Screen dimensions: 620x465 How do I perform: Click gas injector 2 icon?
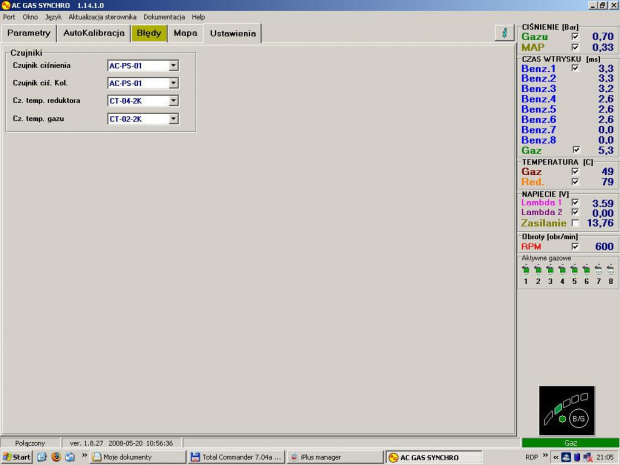pyautogui.click(x=538, y=270)
